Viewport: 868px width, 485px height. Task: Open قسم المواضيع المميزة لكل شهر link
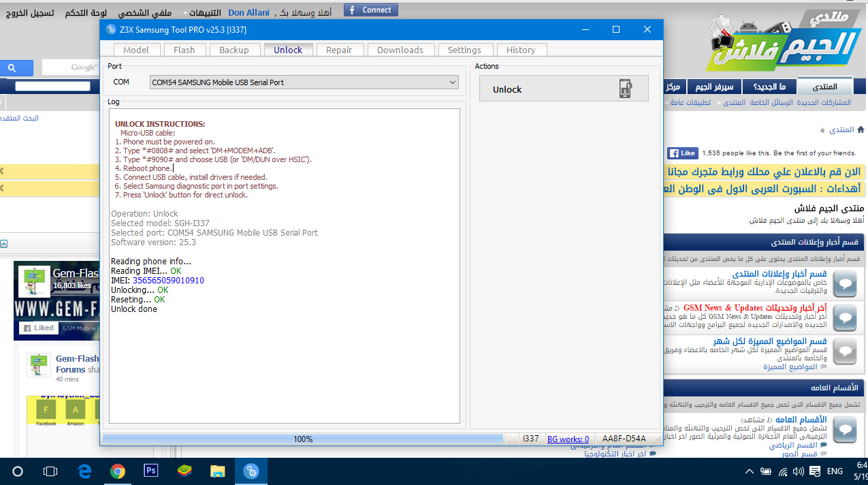coord(770,341)
